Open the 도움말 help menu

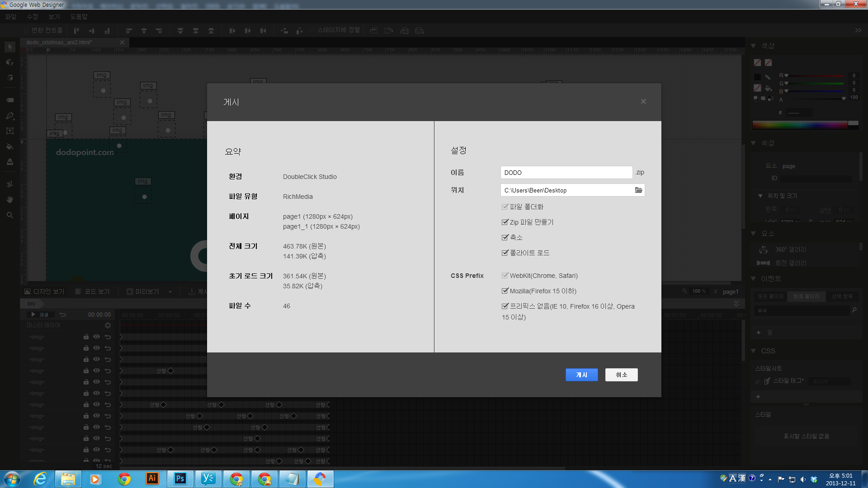[x=79, y=17]
